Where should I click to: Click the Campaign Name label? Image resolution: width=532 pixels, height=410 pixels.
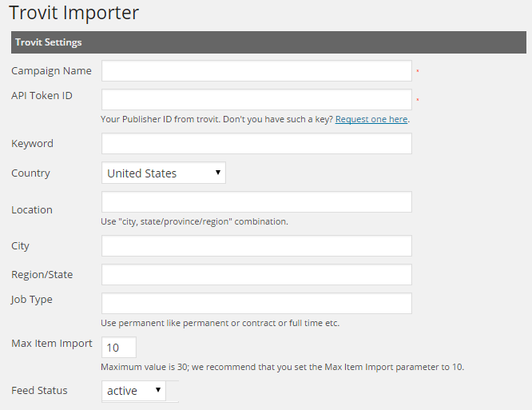tap(51, 71)
